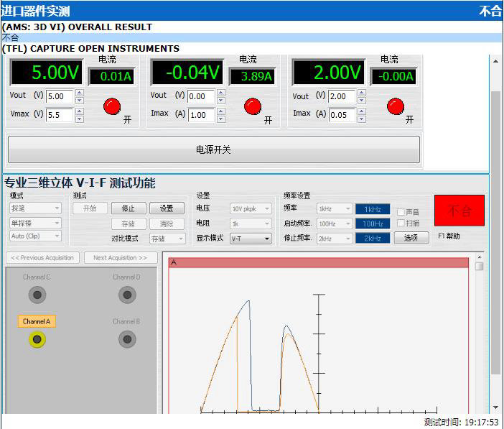Increase Vout 2.00 on third supply
This screenshot has height=429, width=504.
[x=362, y=93]
